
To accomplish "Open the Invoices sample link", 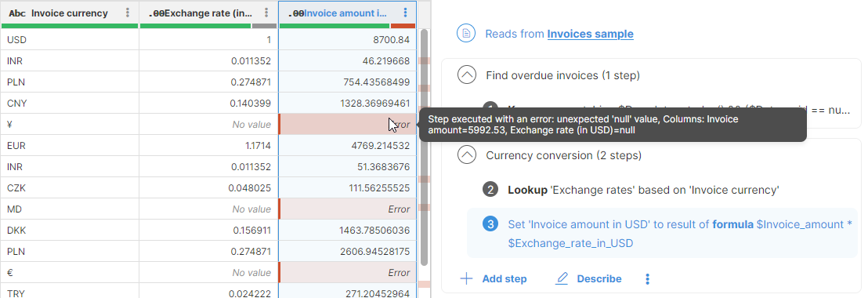I will pyautogui.click(x=590, y=34).
